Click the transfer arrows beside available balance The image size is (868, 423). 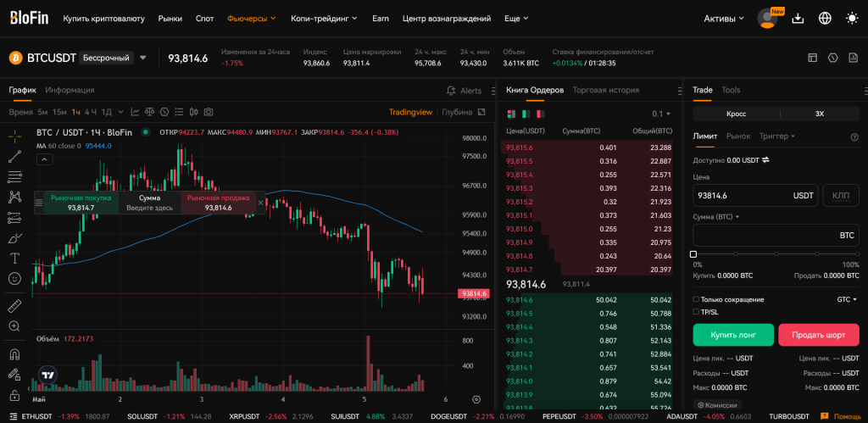point(765,160)
